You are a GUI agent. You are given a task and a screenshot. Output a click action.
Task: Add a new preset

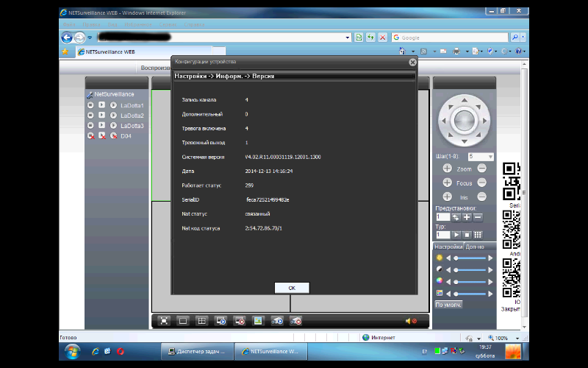(467, 217)
